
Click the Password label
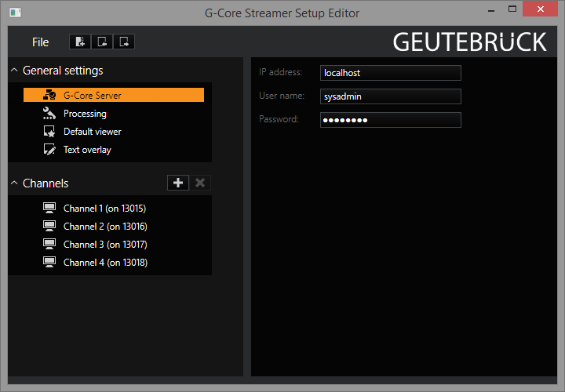pos(279,119)
